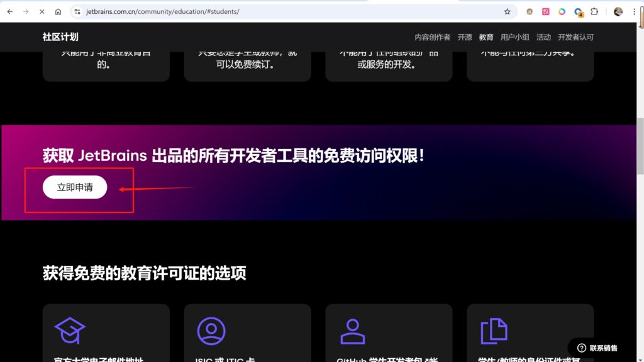The height and width of the screenshot is (362, 644).
Task: Click the pink extension icon in the toolbar
Action: 545,11
